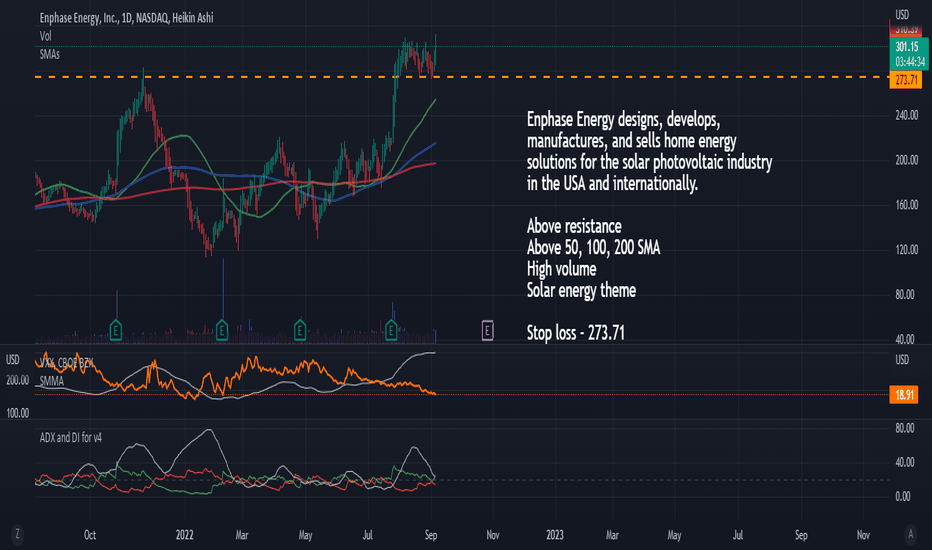This screenshot has height=550, width=932.
Task: Click the 100.00 value on VXX left scale
Action: [17, 413]
